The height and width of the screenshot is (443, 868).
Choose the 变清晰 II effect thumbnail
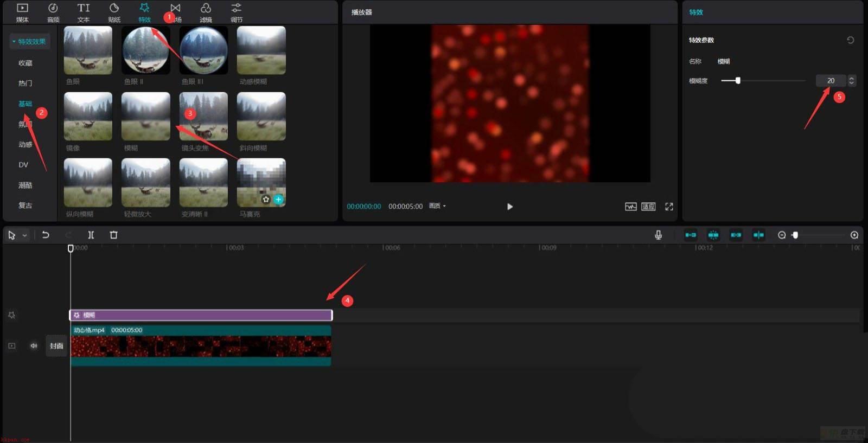coord(203,183)
